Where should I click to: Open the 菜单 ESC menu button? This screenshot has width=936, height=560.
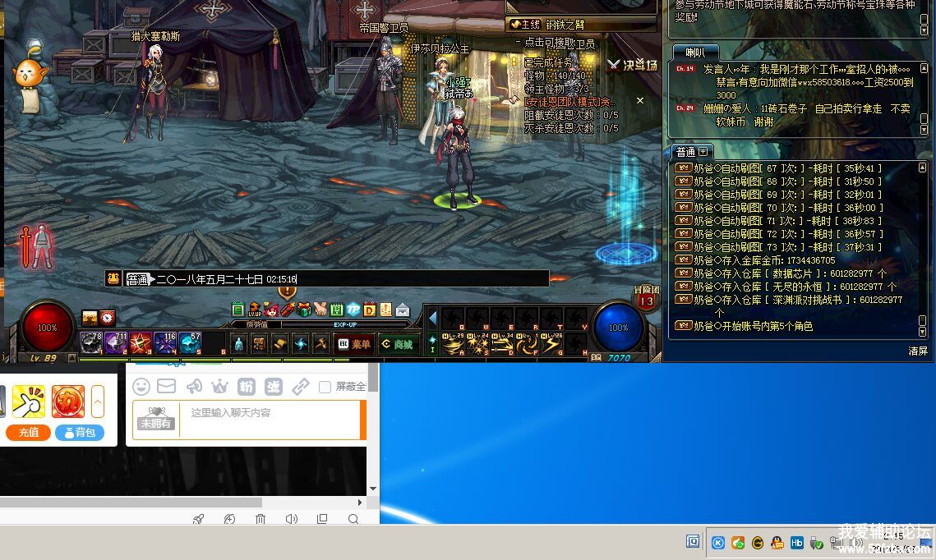354,344
